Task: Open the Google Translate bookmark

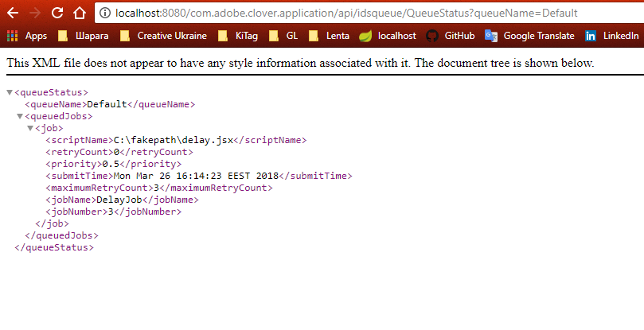Action: tap(529, 36)
